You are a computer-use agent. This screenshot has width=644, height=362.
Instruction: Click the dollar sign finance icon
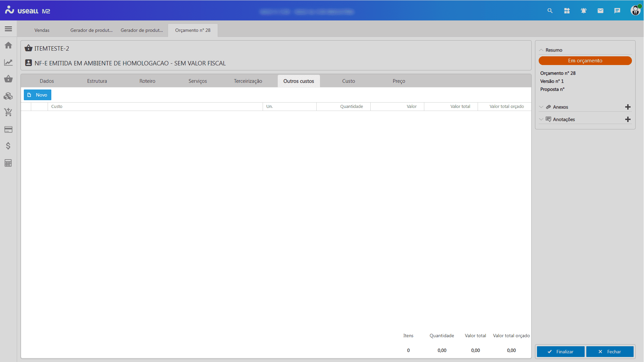click(8, 146)
